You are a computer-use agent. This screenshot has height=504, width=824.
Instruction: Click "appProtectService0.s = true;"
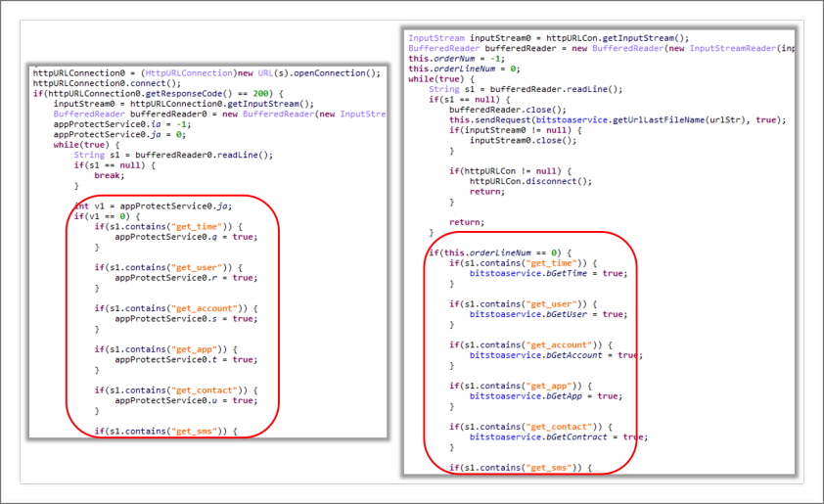tap(186, 319)
